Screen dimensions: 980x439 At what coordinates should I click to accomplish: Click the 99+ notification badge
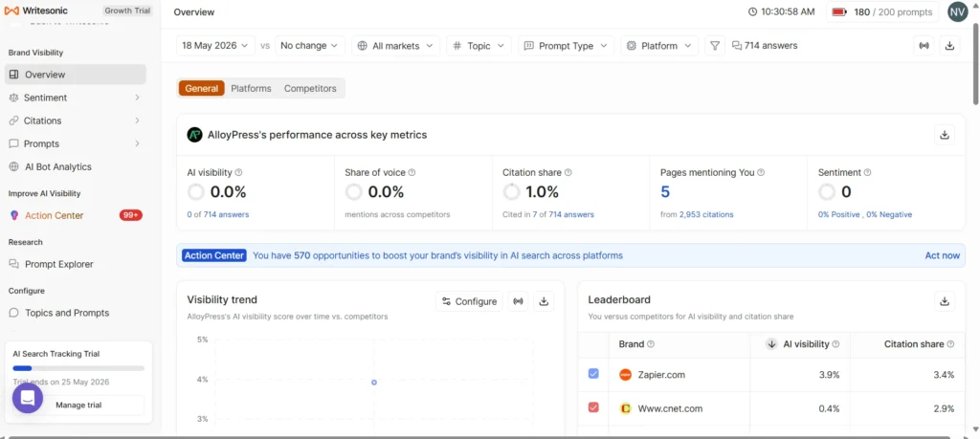coord(130,215)
